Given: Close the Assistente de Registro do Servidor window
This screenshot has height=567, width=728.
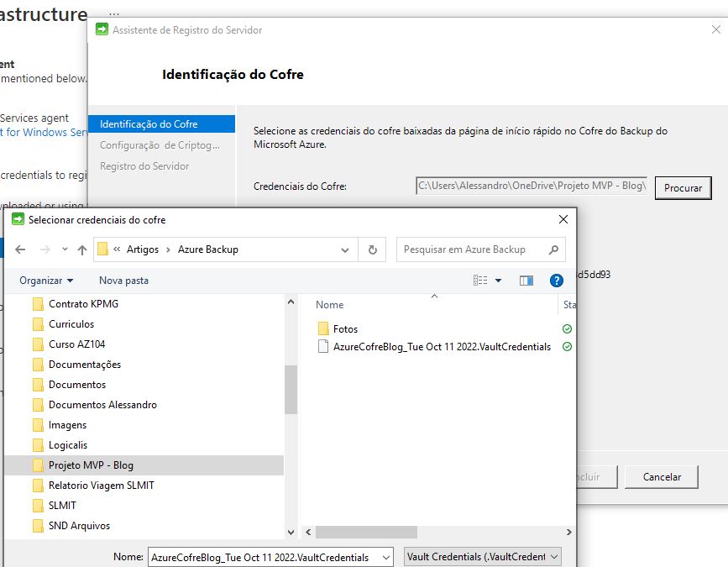Looking at the screenshot, I should (x=716, y=29).
